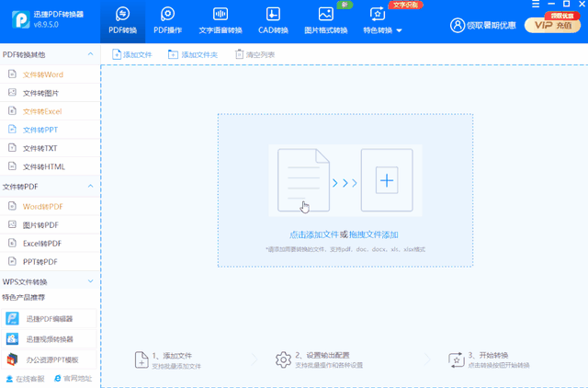Click the 迅捷PDF编辑器 app icon
This screenshot has width=588, height=388.
point(12,318)
